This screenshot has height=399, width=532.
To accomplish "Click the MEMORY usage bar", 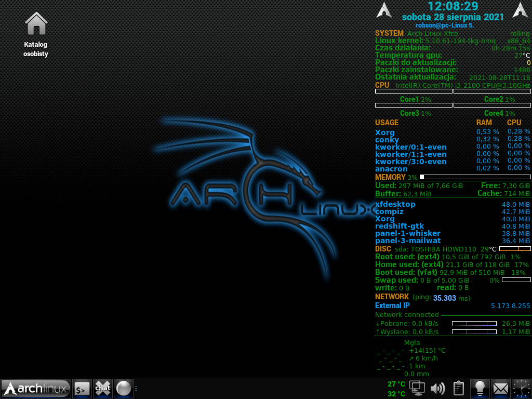I will point(475,177).
